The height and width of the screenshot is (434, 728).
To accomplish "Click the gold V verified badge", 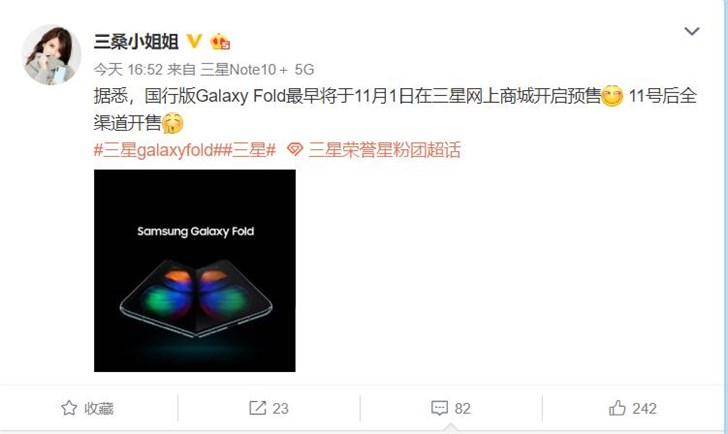I will 194,41.
